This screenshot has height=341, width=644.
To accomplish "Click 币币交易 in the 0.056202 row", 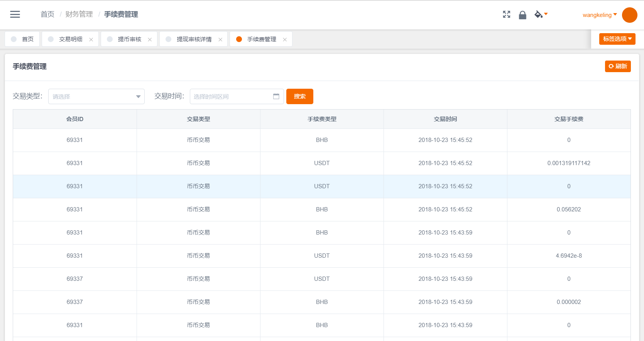I will 198,209.
